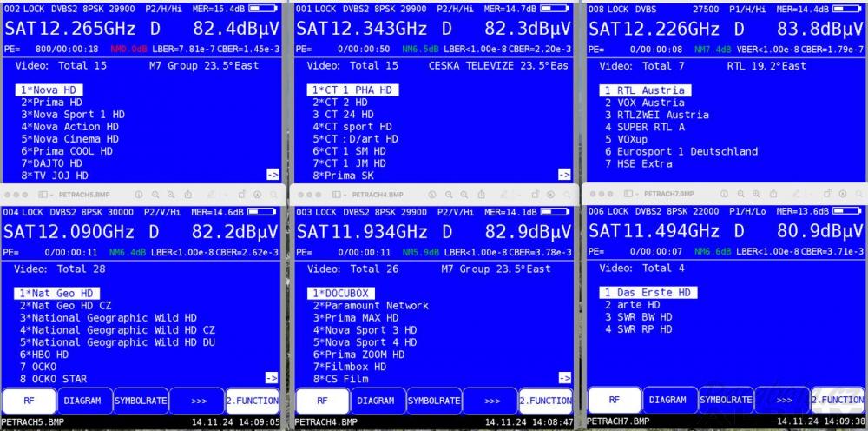Select channel 2*Paramount Network
This screenshot has height=431, width=868.
pos(371,306)
